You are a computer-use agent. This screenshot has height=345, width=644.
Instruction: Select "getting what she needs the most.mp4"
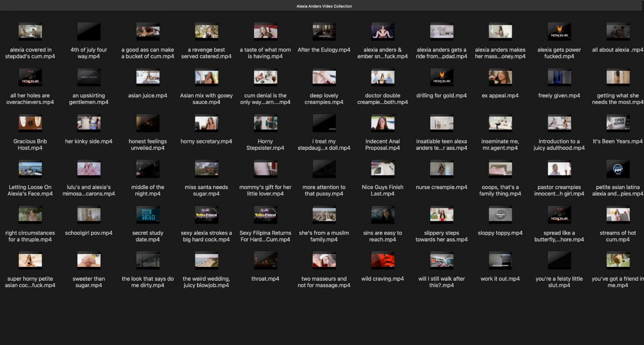(617, 76)
